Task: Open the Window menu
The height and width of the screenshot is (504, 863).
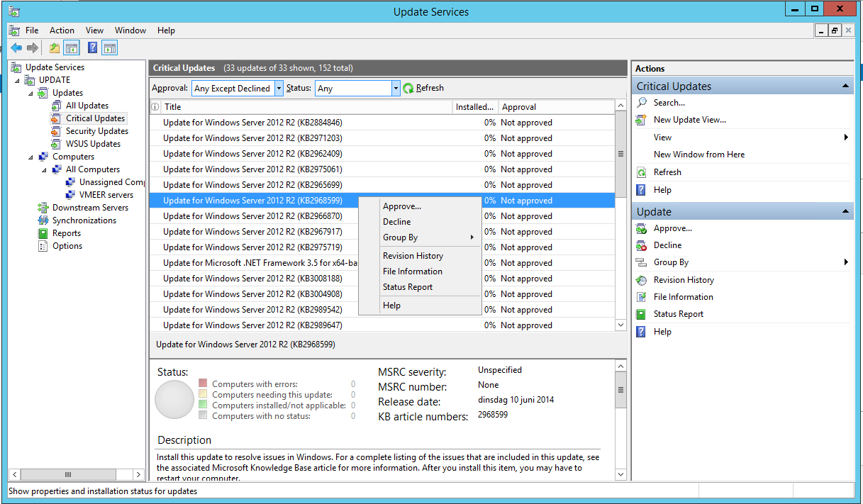Action: click(x=130, y=30)
